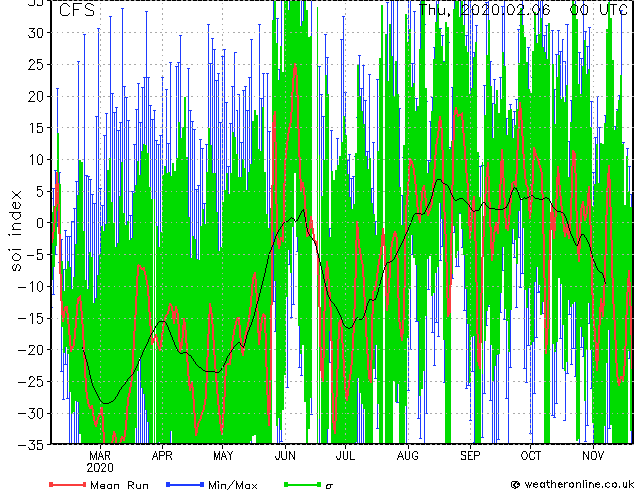Click the 'Mean Run' legend label
634x490 pixels.
[x=120, y=485]
